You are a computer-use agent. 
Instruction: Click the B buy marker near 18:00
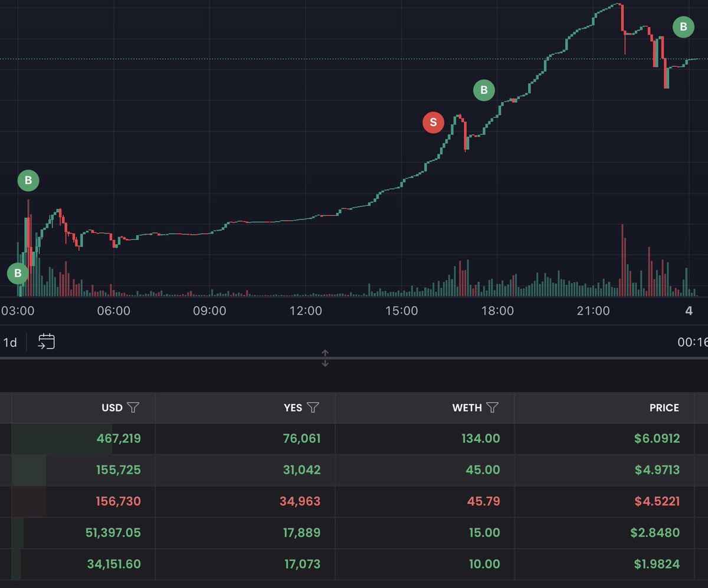click(484, 90)
